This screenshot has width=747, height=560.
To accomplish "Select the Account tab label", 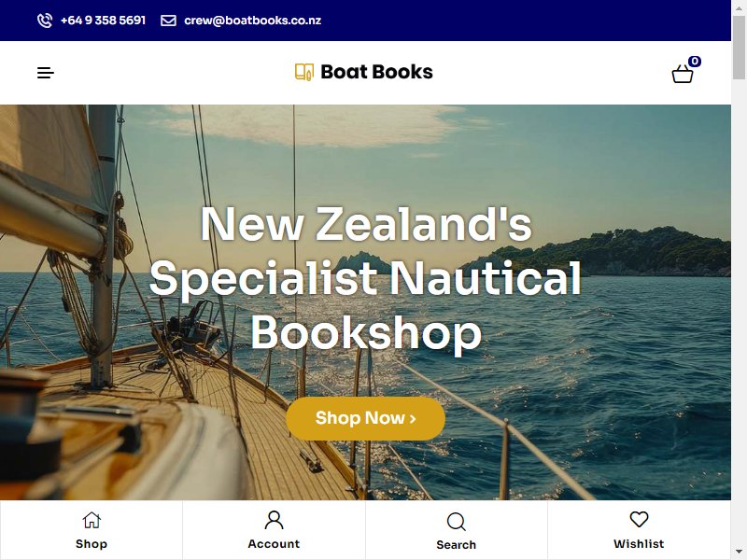I will pyautogui.click(x=274, y=544).
